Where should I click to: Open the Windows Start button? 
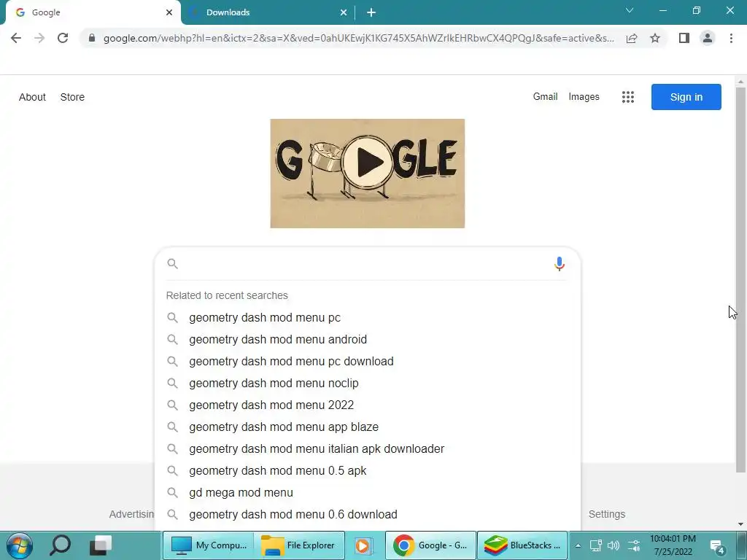pos(20,545)
